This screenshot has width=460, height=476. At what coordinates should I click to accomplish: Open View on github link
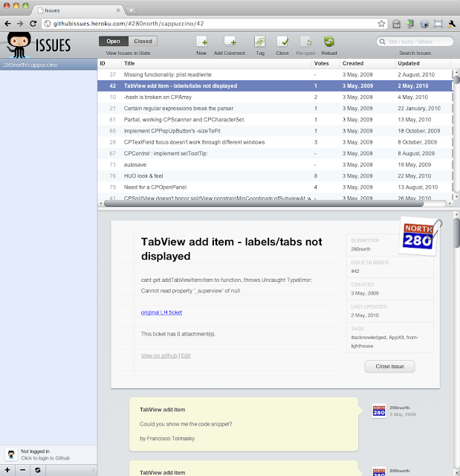[x=159, y=356]
